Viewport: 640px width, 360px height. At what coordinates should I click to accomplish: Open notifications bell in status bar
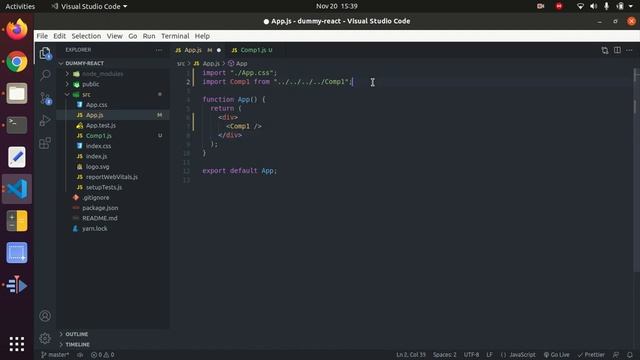point(629,355)
